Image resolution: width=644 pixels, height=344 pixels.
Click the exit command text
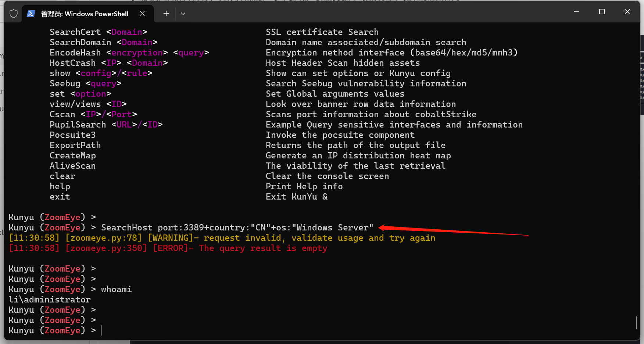(60, 197)
